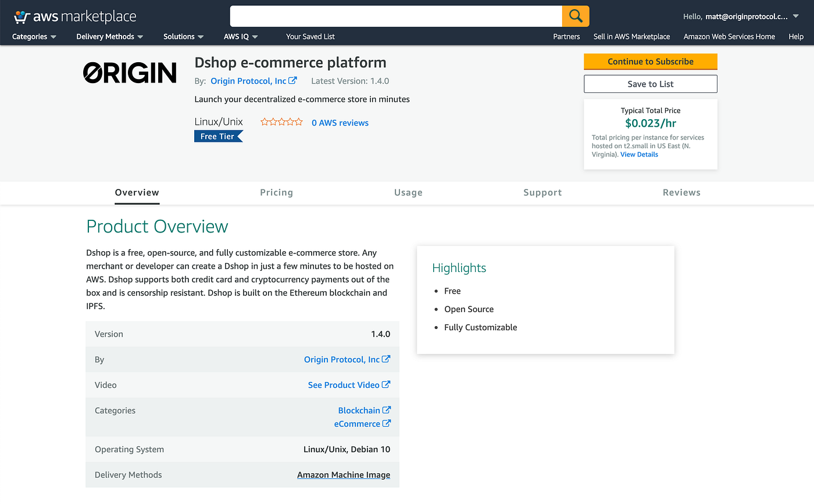Image resolution: width=814 pixels, height=504 pixels.
Task: Open the See Product Video link
Action: coord(344,385)
